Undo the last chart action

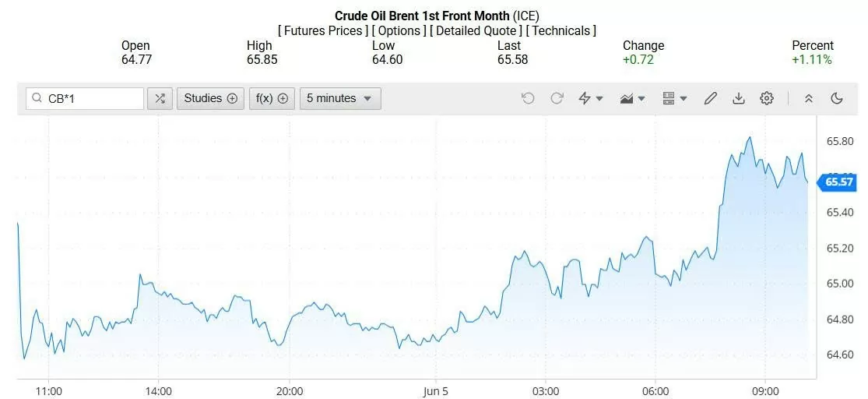pyautogui.click(x=528, y=98)
